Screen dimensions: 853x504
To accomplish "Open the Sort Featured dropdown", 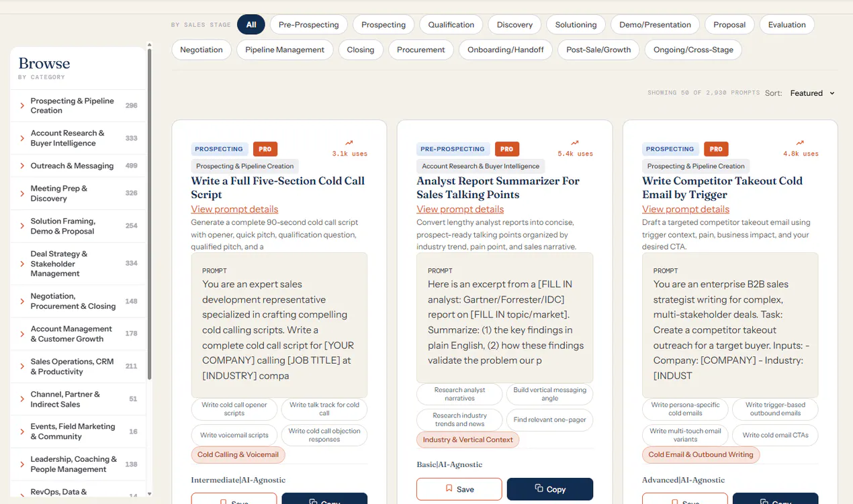I will tap(812, 93).
